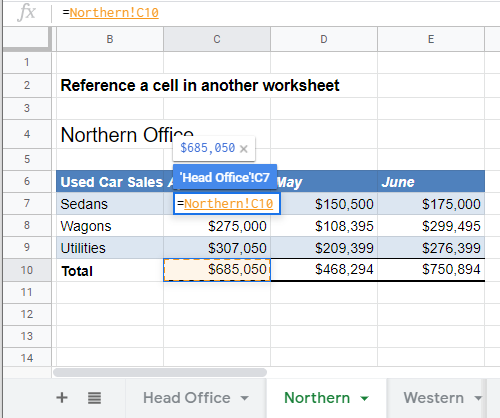Click the 'Head Office'!C7 reference label
The image size is (500, 418).
[x=225, y=177]
